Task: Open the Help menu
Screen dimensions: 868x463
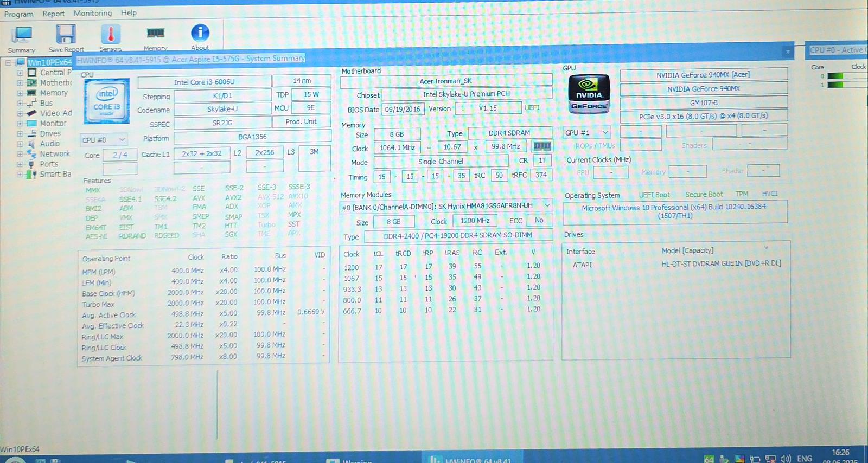Action: pos(129,12)
